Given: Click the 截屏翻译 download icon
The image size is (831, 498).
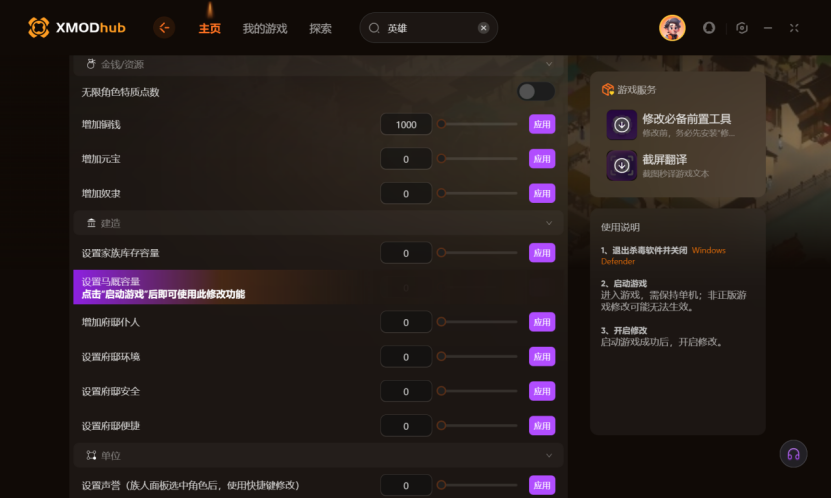Looking at the screenshot, I should click(x=622, y=165).
